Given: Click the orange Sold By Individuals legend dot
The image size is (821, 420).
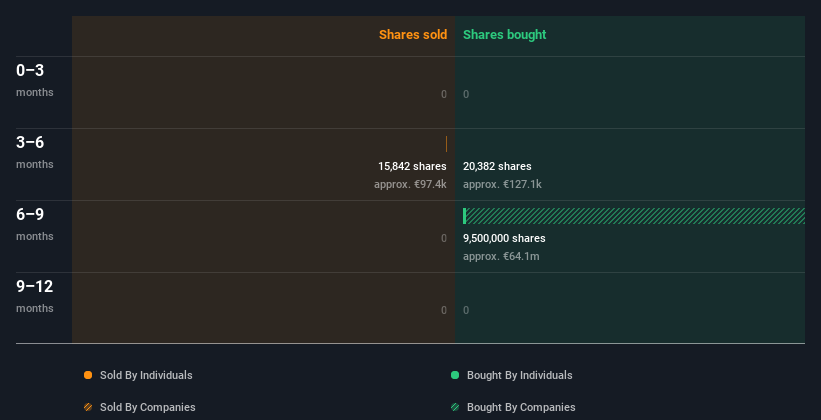Looking at the screenshot, I should 88,375.
